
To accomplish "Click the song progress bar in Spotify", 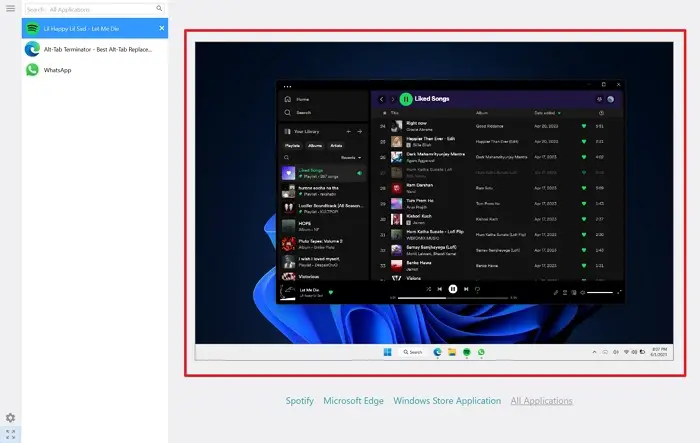I will (453, 298).
